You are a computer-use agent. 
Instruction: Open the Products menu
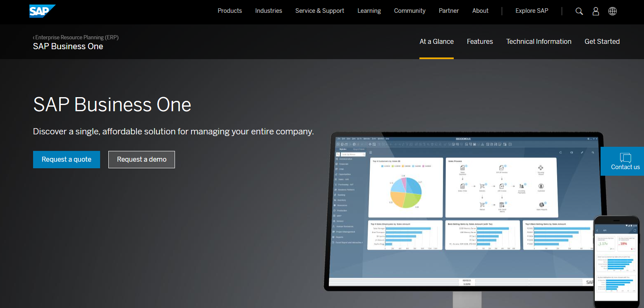(x=230, y=11)
